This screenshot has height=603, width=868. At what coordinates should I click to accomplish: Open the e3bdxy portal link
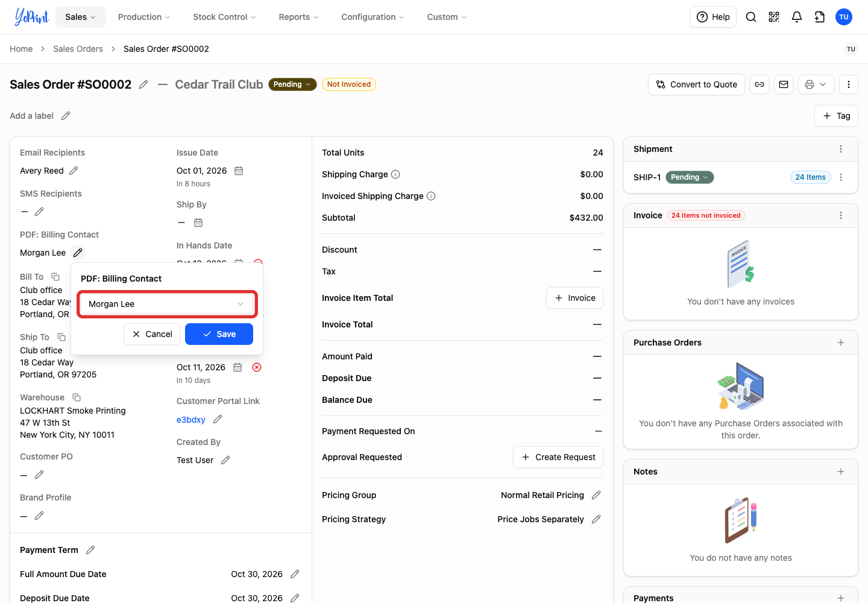point(191,420)
